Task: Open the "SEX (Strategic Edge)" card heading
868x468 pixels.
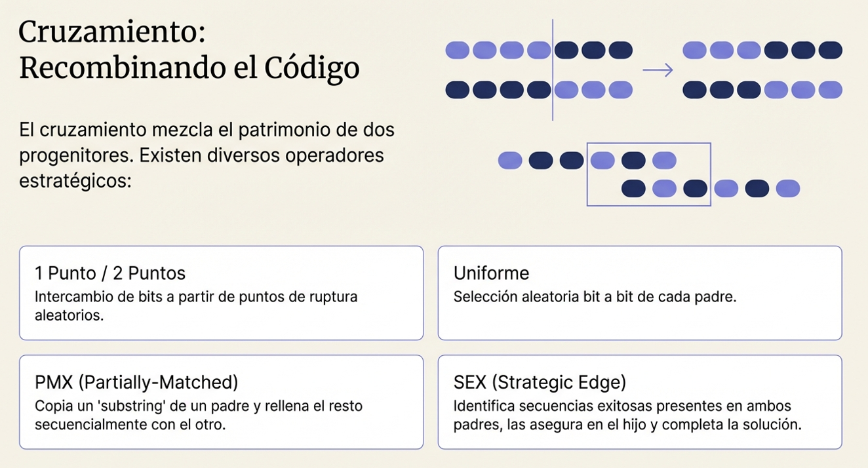Action: point(540,381)
